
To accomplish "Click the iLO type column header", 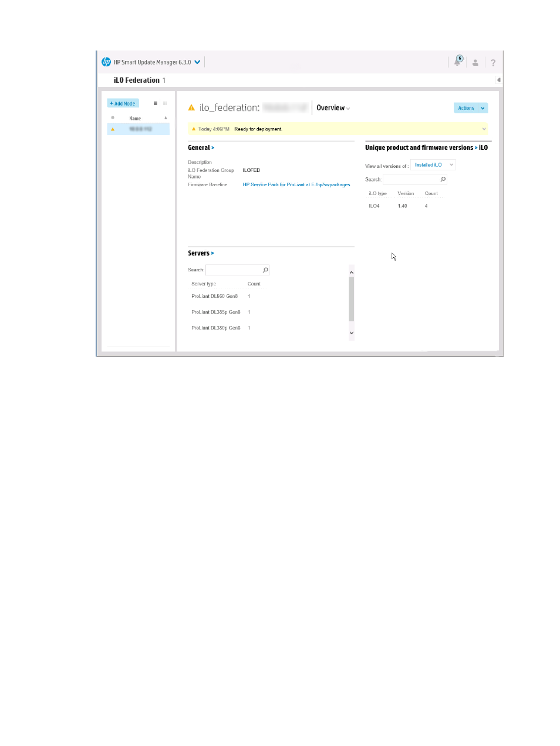I will coord(377,193).
